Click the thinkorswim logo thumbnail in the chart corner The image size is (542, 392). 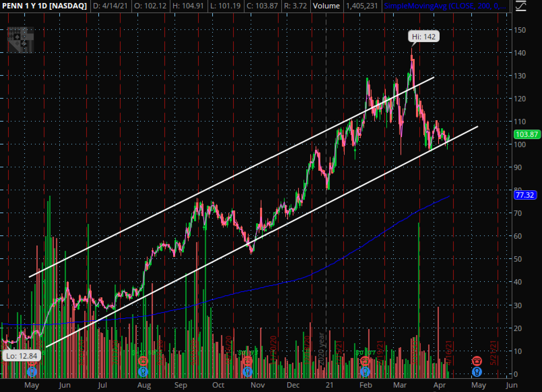[21, 40]
